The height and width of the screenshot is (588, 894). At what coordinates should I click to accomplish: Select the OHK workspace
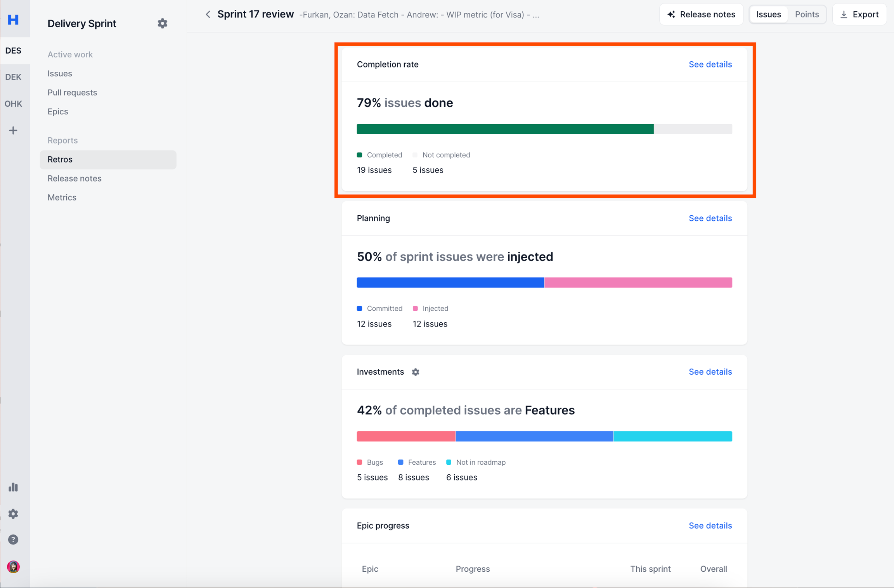(13, 104)
